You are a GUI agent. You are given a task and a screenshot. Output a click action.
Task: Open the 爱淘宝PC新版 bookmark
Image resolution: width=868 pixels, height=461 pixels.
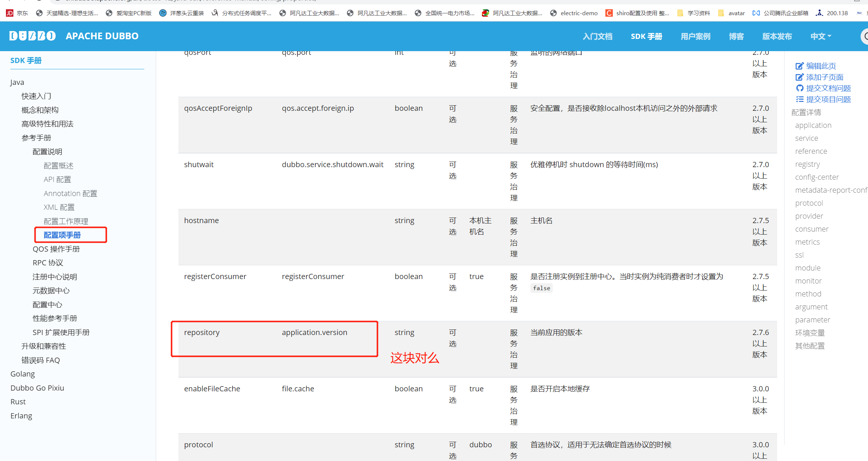point(129,13)
